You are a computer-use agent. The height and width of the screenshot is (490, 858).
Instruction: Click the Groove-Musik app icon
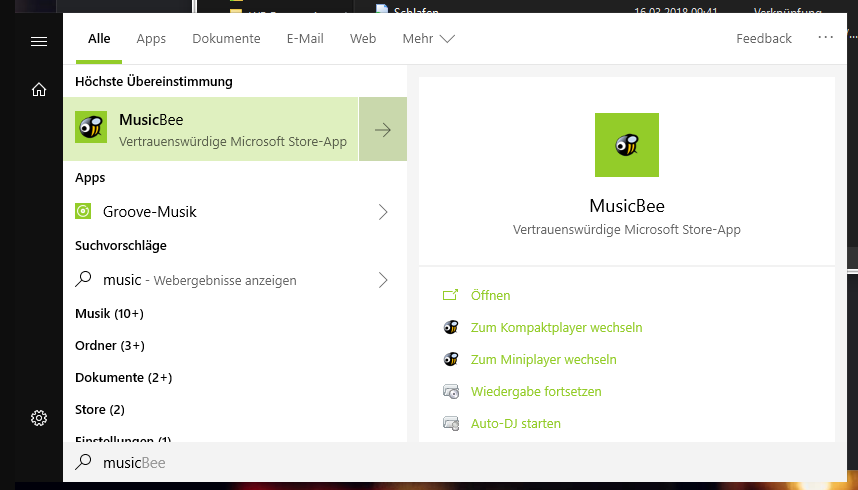tap(84, 212)
